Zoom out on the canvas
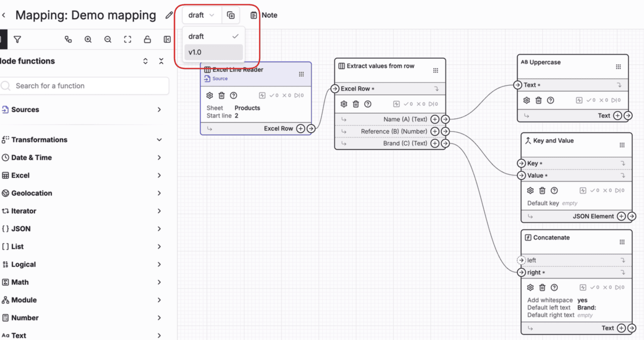This screenshot has width=644, height=340. coord(108,39)
